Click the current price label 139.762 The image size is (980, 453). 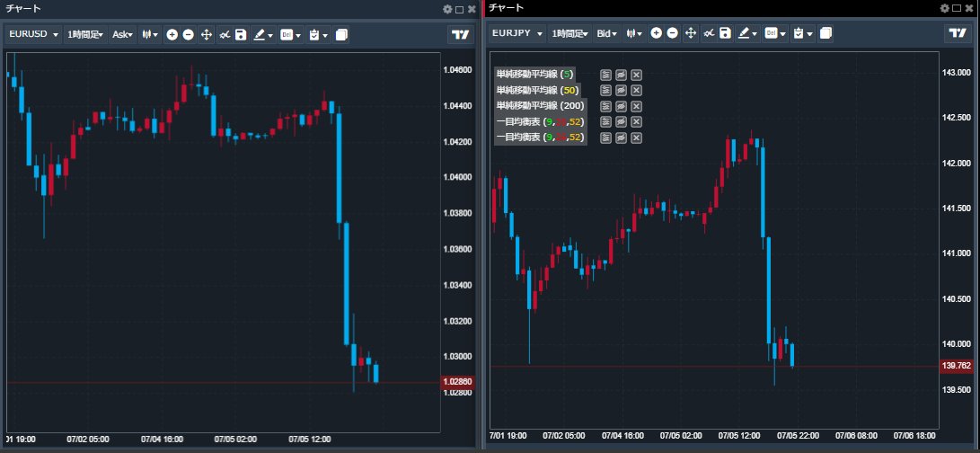[x=957, y=366]
